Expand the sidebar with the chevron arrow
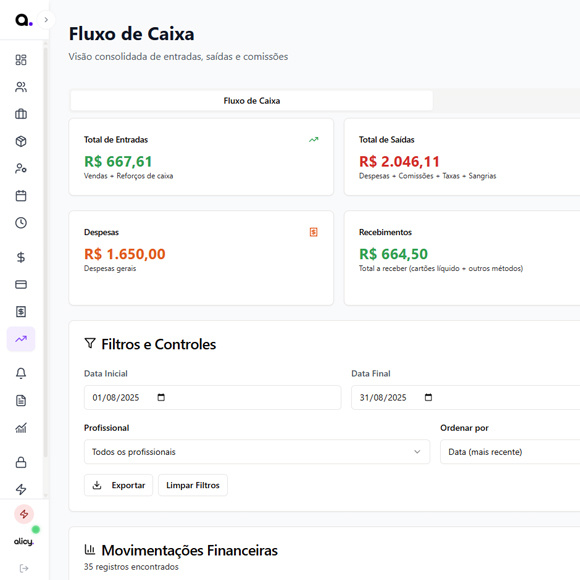This screenshot has height=580, width=580. pyautogui.click(x=46, y=20)
